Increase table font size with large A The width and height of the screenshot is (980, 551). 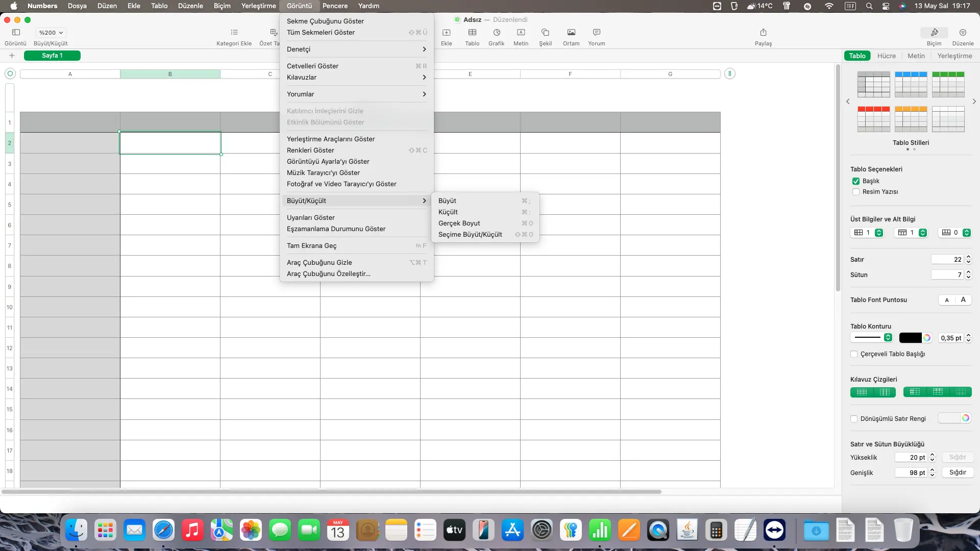[963, 300]
